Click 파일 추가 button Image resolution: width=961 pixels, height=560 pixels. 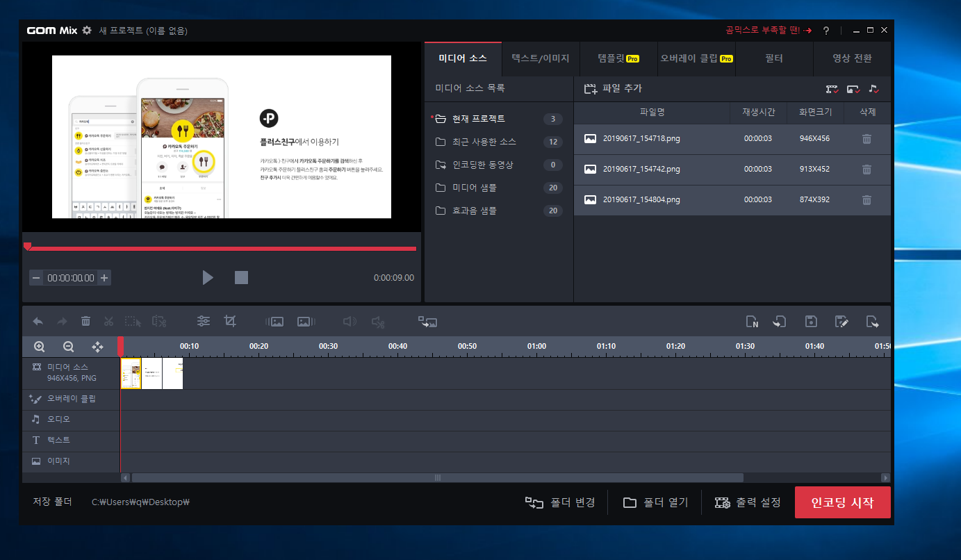tap(613, 89)
